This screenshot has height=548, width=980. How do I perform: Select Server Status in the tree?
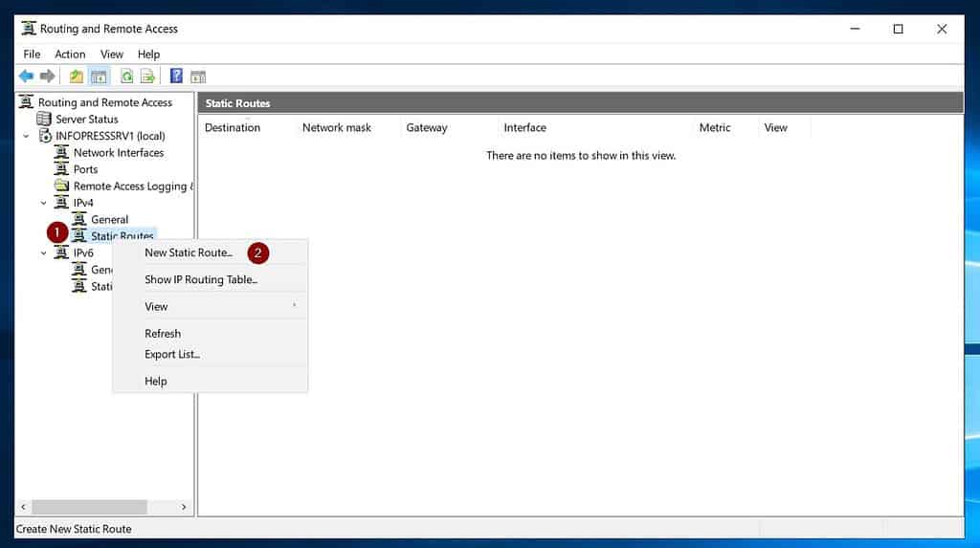point(87,119)
